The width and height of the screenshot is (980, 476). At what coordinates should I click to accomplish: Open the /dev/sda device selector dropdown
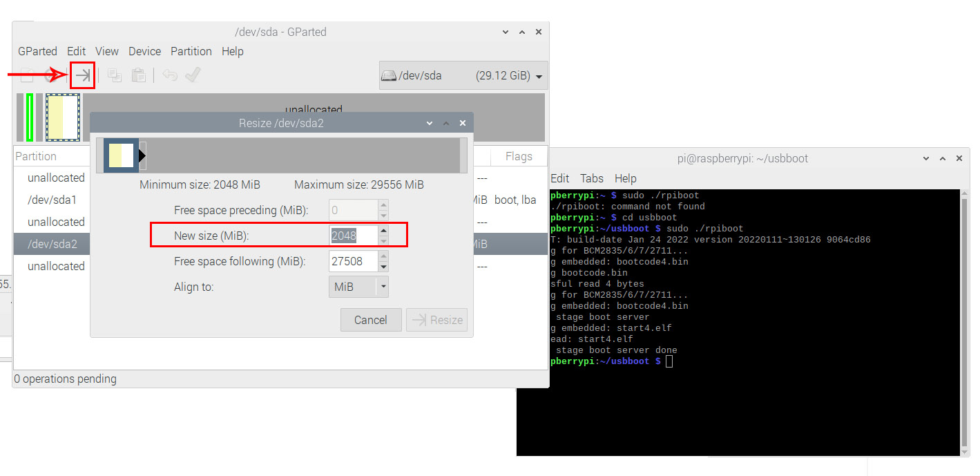click(x=463, y=76)
